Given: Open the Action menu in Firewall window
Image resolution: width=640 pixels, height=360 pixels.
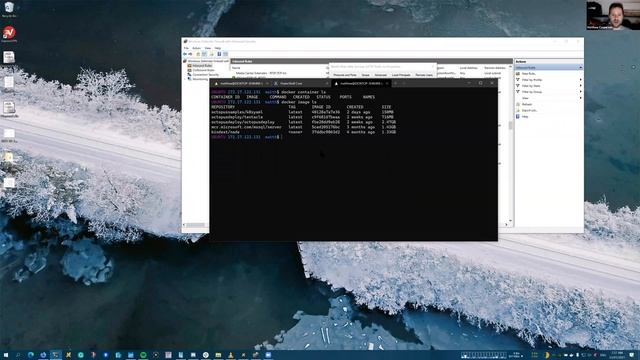Looking at the screenshot, I should pyautogui.click(x=196, y=48).
